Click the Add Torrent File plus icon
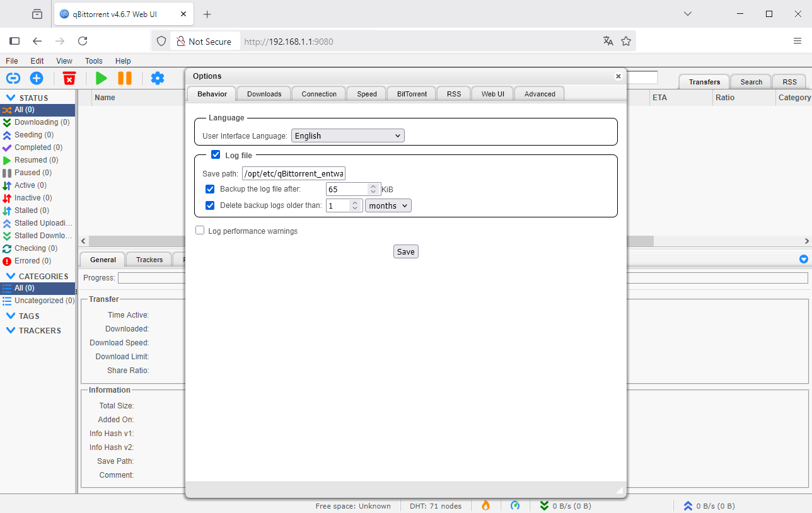 pyautogui.click(x=37, y=78)
